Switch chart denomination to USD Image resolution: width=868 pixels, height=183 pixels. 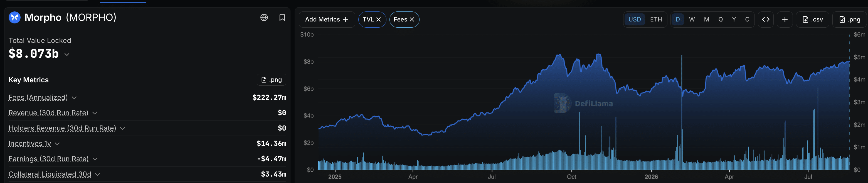click(x=635, y=20)
